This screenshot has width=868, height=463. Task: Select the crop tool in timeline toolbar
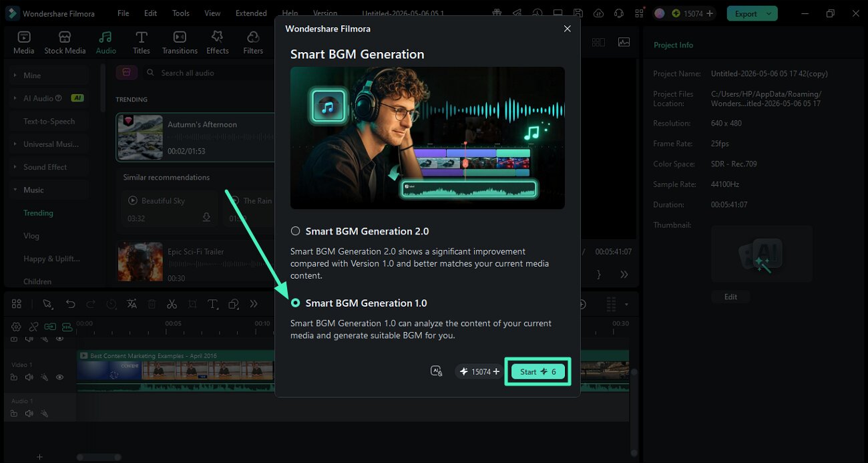point(192,304)
